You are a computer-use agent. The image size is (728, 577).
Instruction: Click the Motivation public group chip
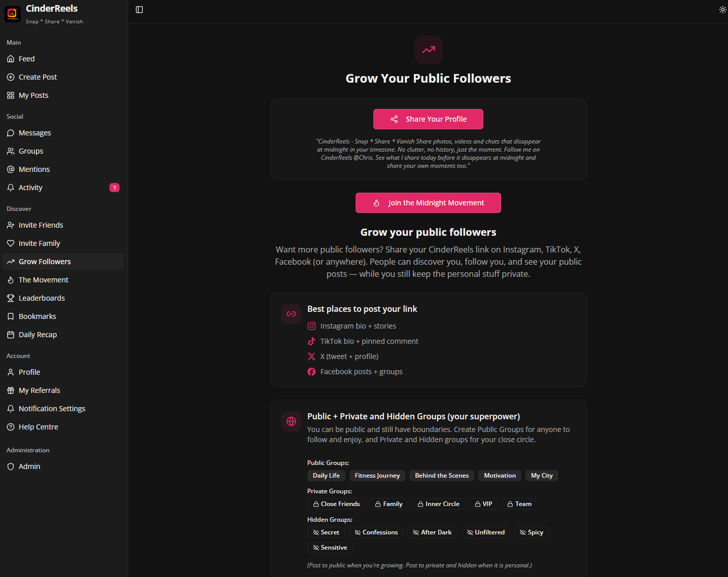click(500, 476)
